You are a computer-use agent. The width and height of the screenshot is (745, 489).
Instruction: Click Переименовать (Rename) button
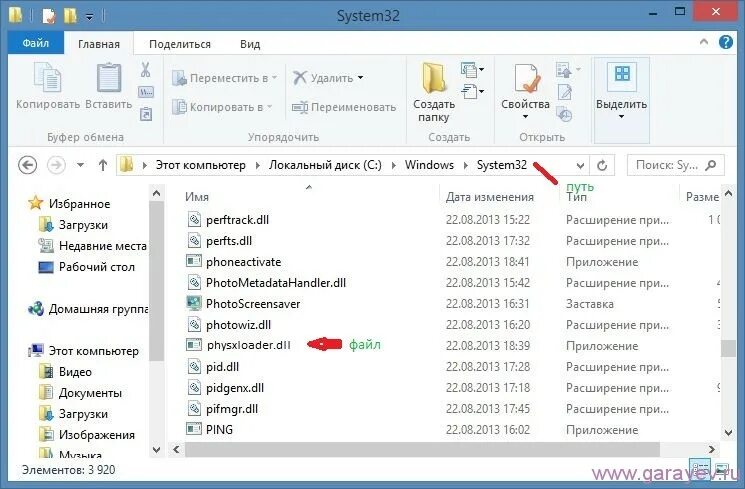click(344, 107)
